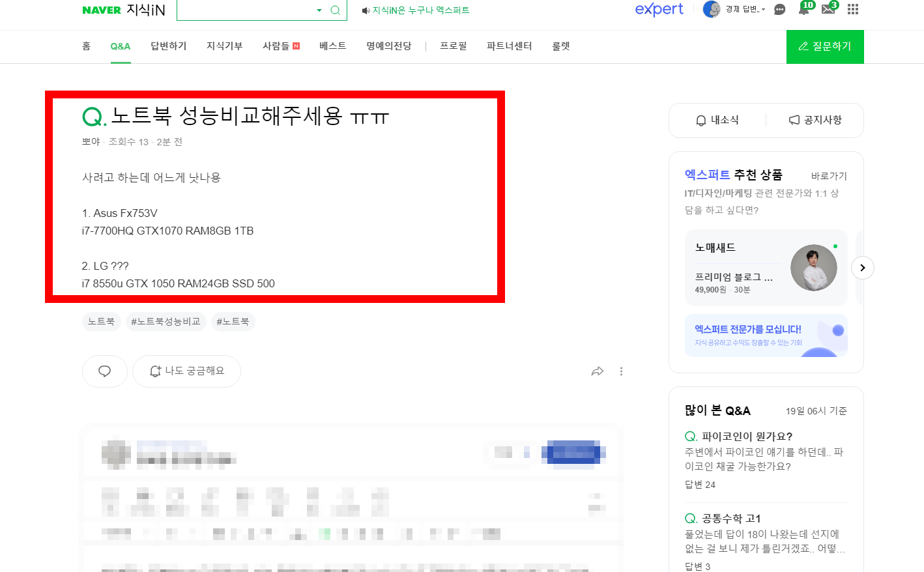Viewport: 924px width, 572px height.
Task: Go to the 홈 tab
Action: coord(86,46)
